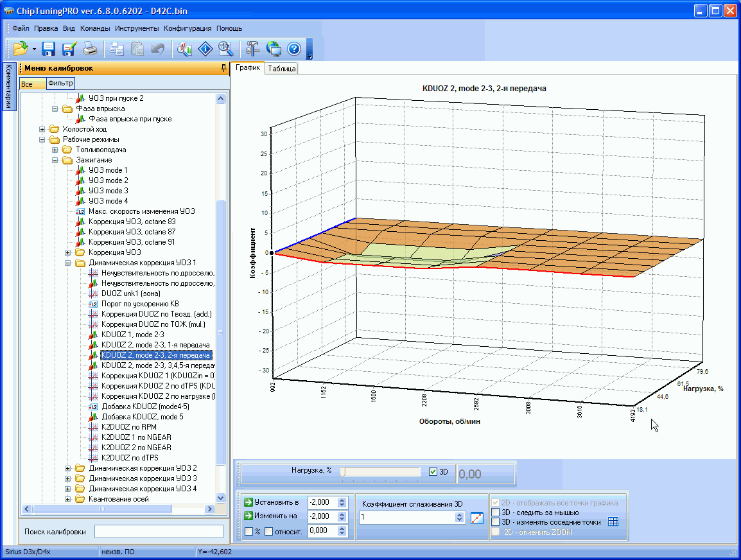Click the Нагрузка, % slider handle
The height and width of the screenshot is (560, 741).
343,472
